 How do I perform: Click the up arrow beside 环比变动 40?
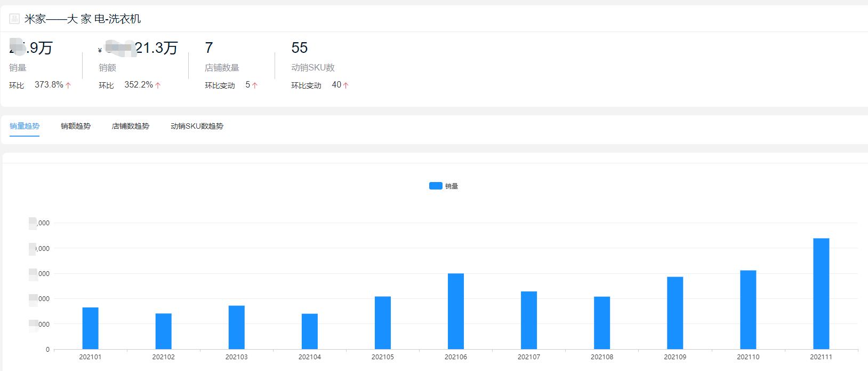click(346, 85)
